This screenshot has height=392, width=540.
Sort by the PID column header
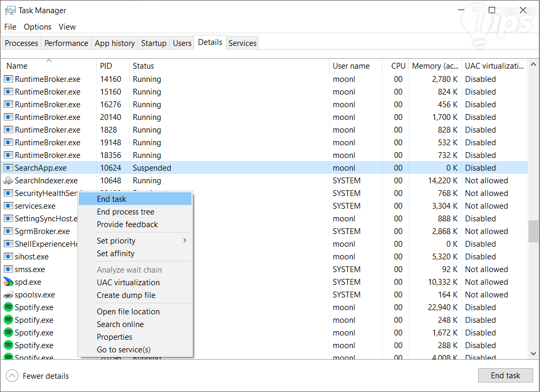tap(106, 66)
